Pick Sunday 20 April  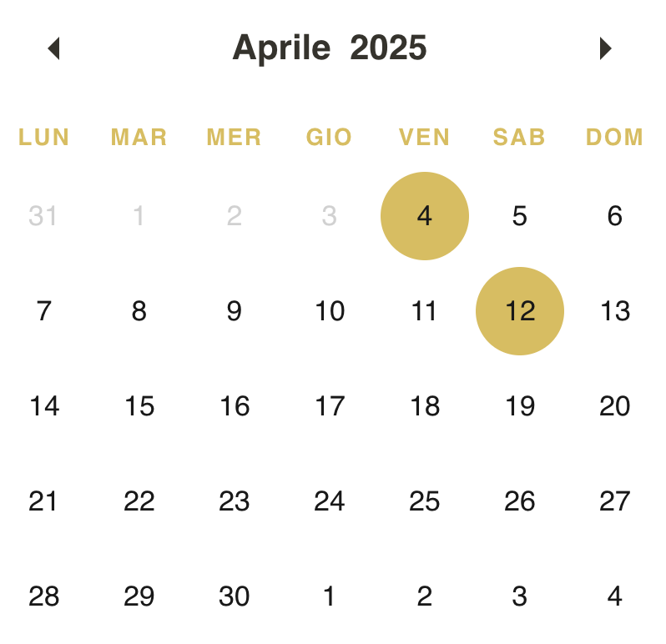click(615, 406)
